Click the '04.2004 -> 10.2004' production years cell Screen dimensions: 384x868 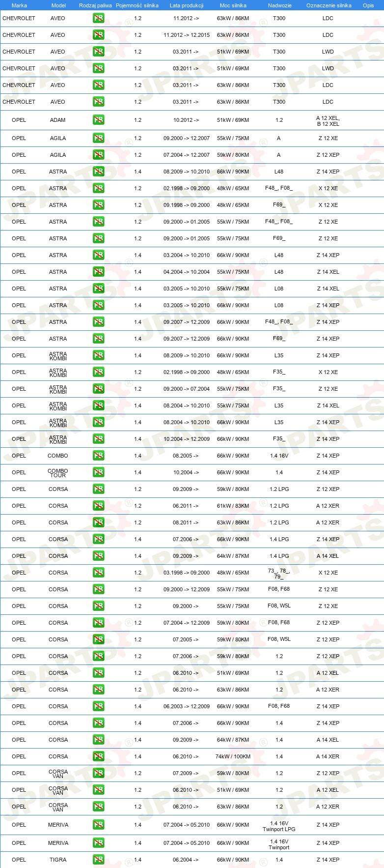coord(187,272)
